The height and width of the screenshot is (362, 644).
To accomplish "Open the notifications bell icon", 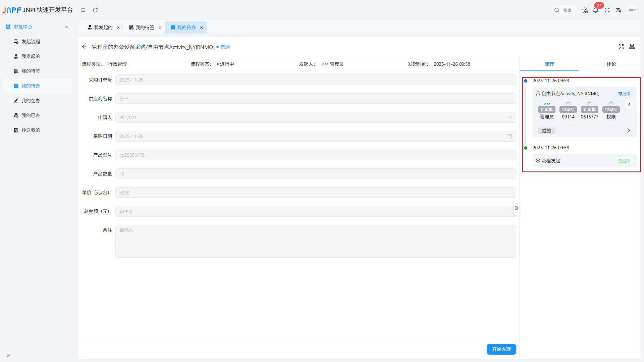I will [596, 10].
